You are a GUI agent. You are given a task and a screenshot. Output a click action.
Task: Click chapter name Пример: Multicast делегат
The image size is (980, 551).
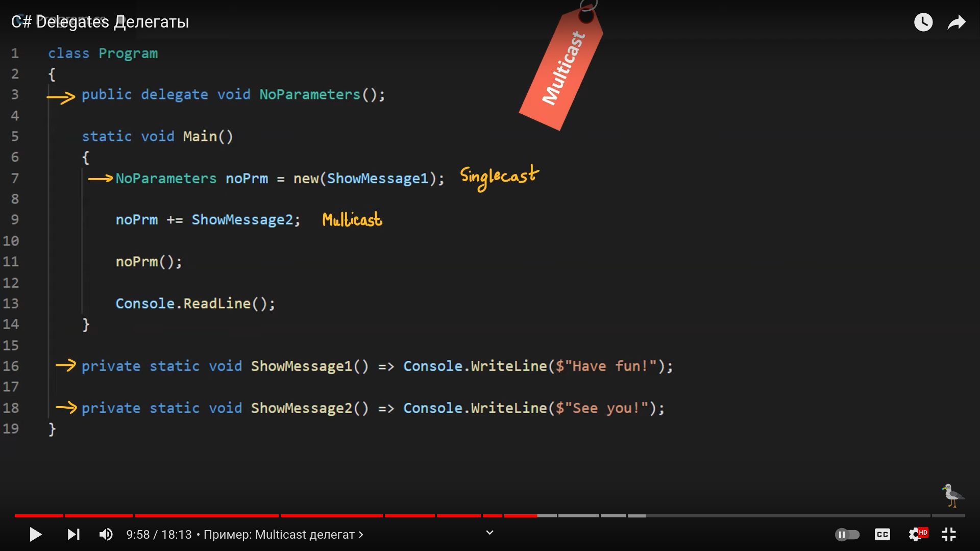click(279, 534)
